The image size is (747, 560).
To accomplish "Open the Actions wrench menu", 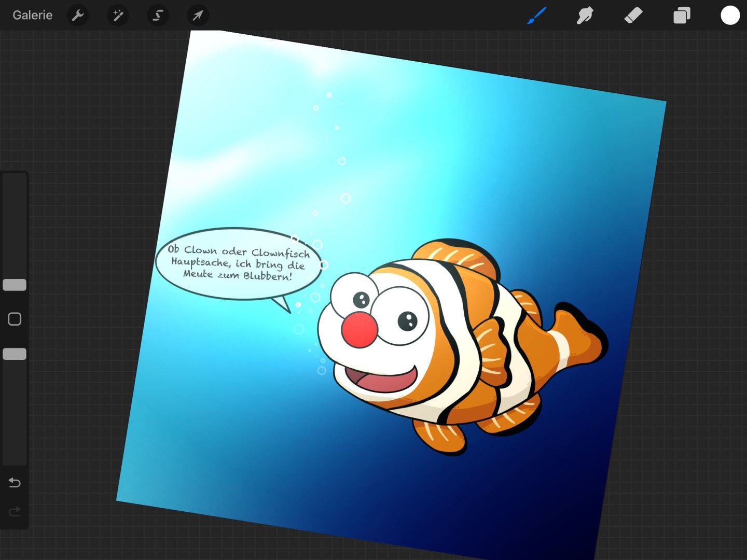I will [78, 16].
